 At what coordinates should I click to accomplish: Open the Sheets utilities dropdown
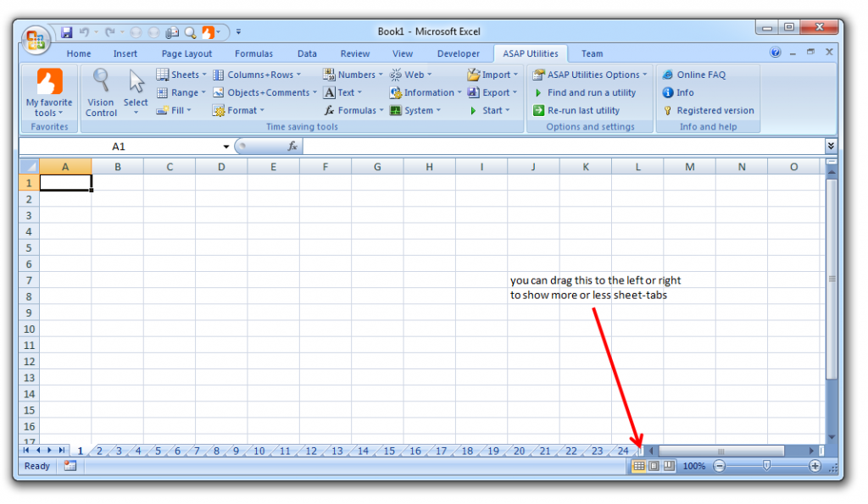[x=181, y=75]
